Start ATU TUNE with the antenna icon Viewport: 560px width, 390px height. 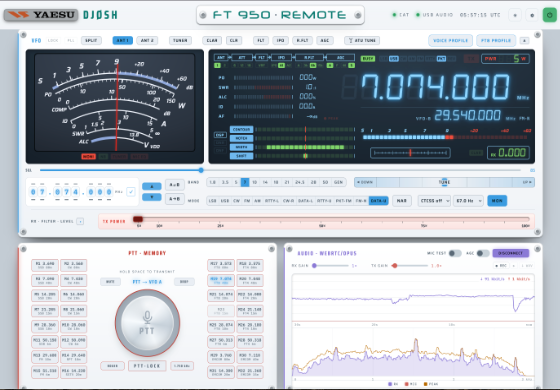click(x=362, y=40)
